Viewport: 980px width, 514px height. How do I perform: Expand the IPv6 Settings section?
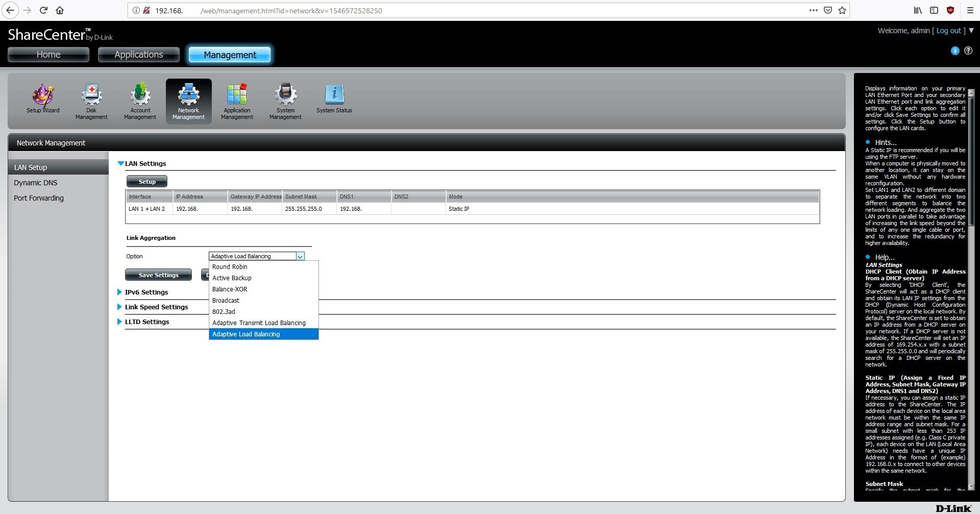point(146,292)
